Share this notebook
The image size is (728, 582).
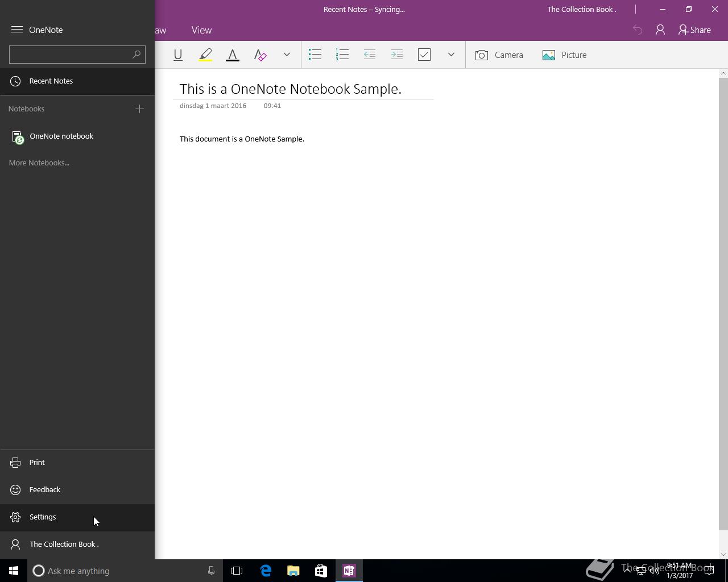(694, 30)
